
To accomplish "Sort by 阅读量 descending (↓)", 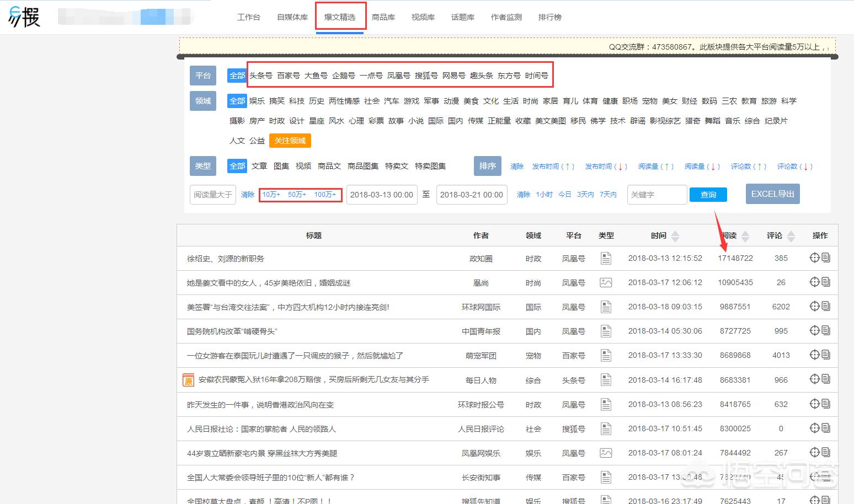I will pyautogui.click(x=702, y=167).
